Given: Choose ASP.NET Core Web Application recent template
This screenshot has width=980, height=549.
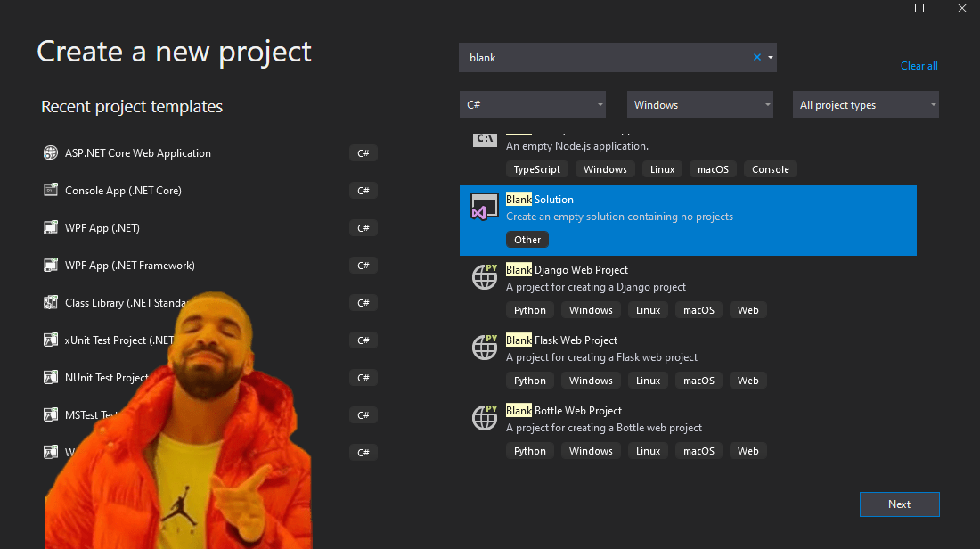Looking at the screenshot, I should pos(209,152).
